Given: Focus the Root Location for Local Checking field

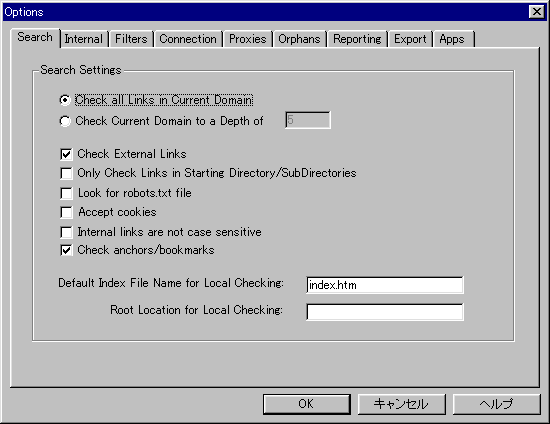Looking at the screenshot, I should [385, 312].
